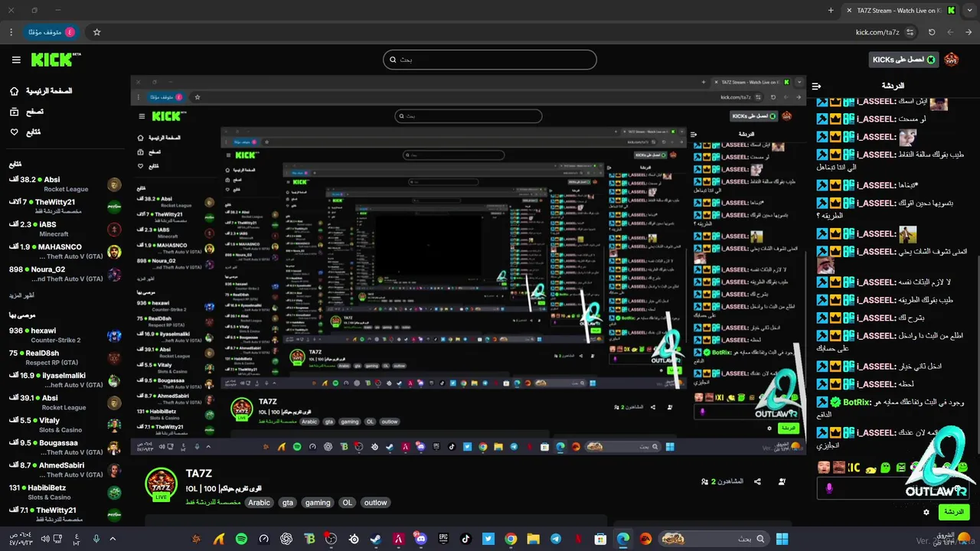Click the follow user icon beside share
Image resolution: width=980 pixels, height=551 pixels.
pos(782,481)
